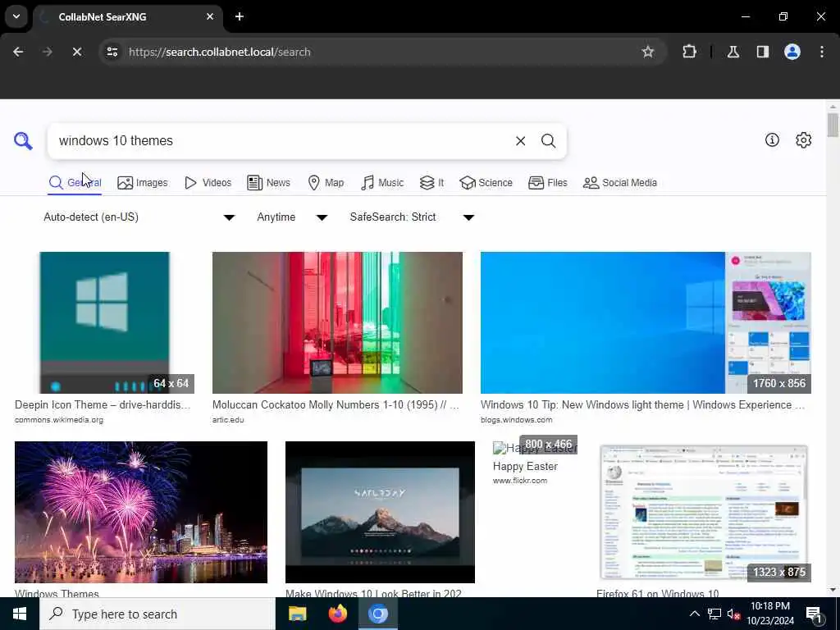Open the Anytime time range dropdown

point(292,217)
